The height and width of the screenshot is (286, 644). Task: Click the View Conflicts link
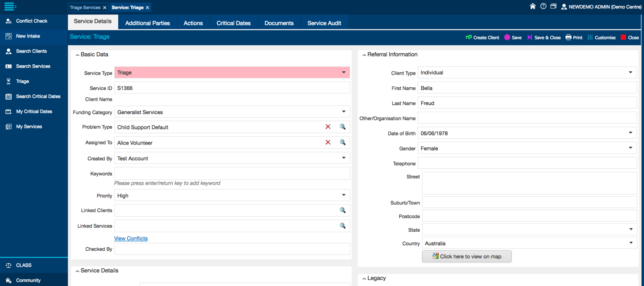[x=130, y=238]
